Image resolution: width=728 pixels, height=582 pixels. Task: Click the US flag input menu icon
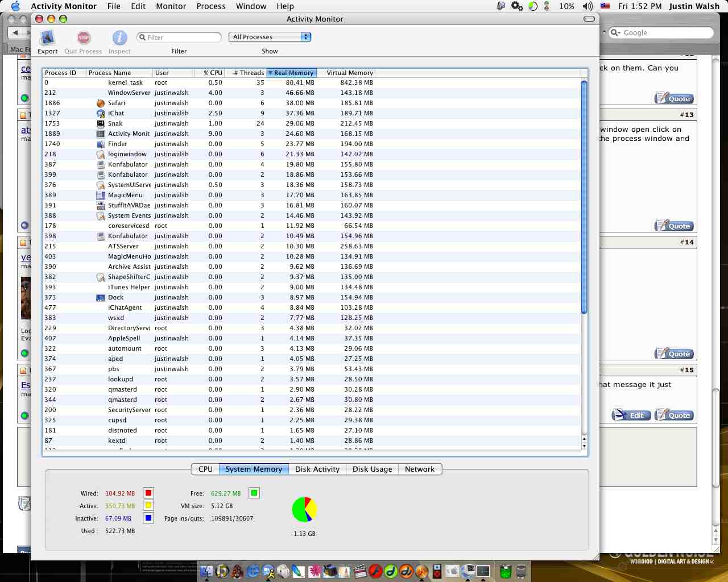pos(605,6)
